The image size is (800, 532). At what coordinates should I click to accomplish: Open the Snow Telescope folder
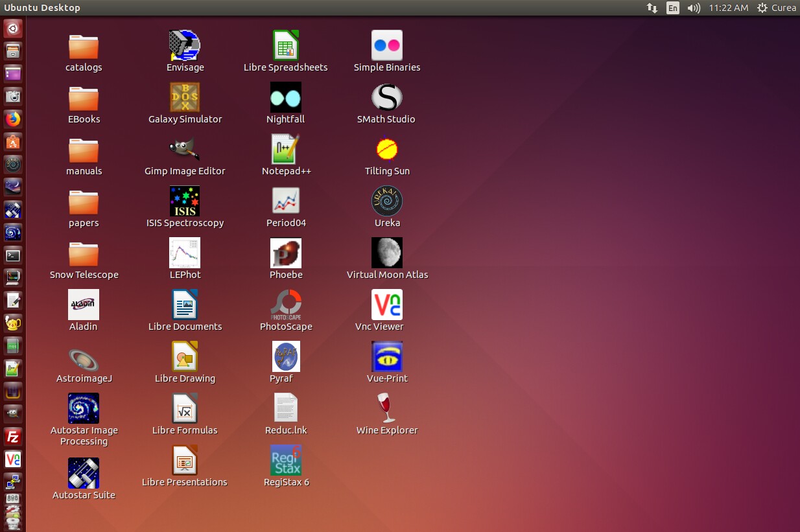[84, 254]
